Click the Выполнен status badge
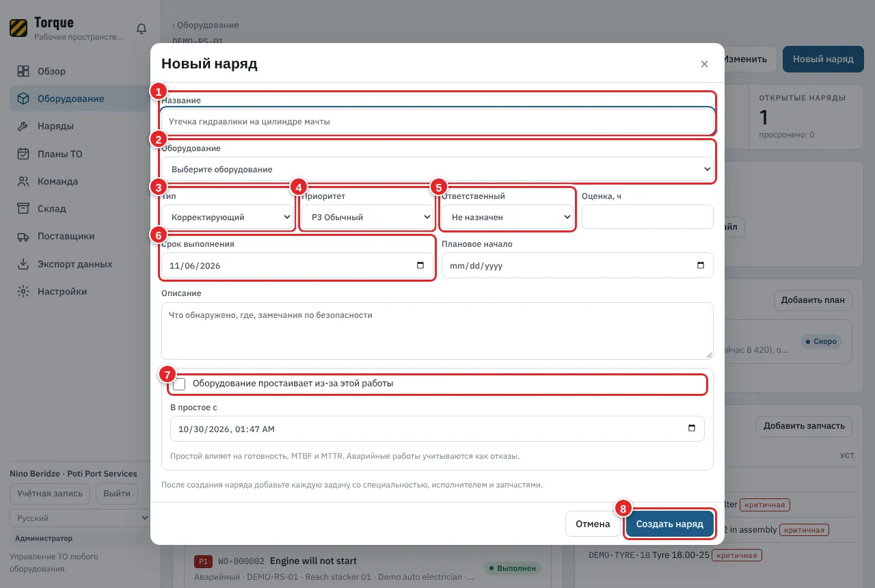 513,568
